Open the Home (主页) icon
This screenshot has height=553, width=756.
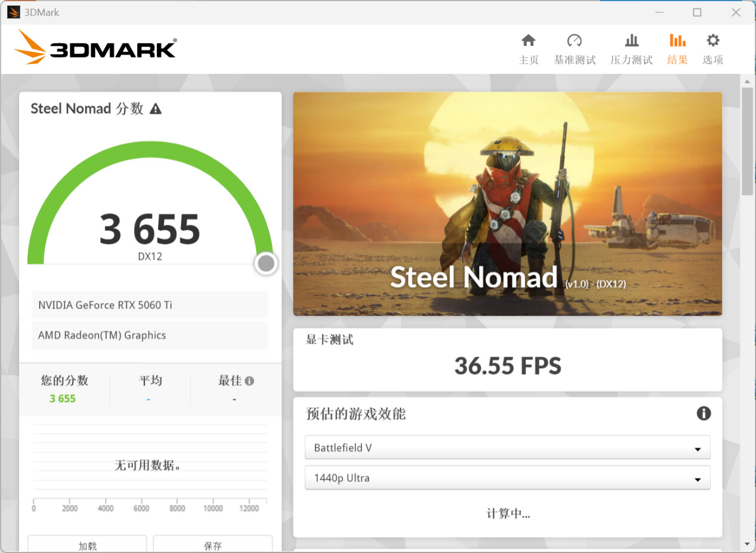[529, 41]
